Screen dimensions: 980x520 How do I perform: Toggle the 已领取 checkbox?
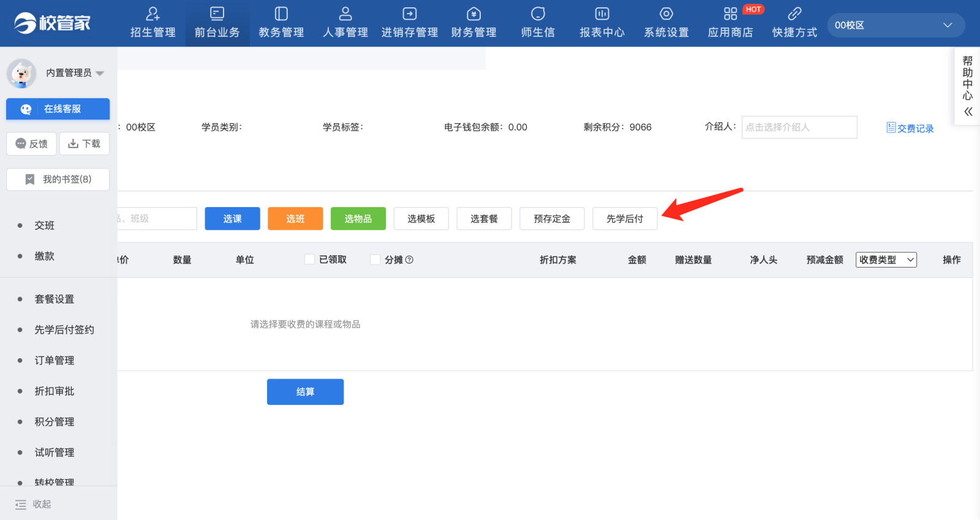click(310, 260)
